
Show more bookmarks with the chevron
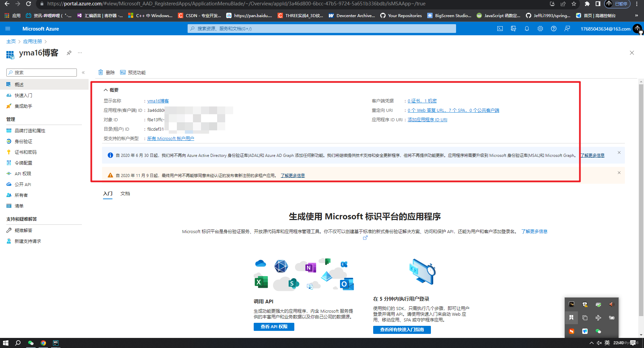coord(636,15)
